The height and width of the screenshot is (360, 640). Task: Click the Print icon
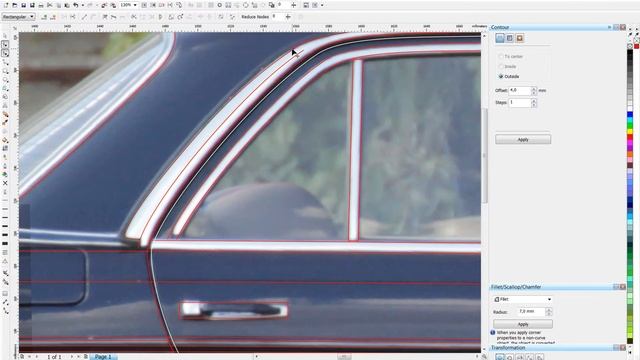click(41, 5)
